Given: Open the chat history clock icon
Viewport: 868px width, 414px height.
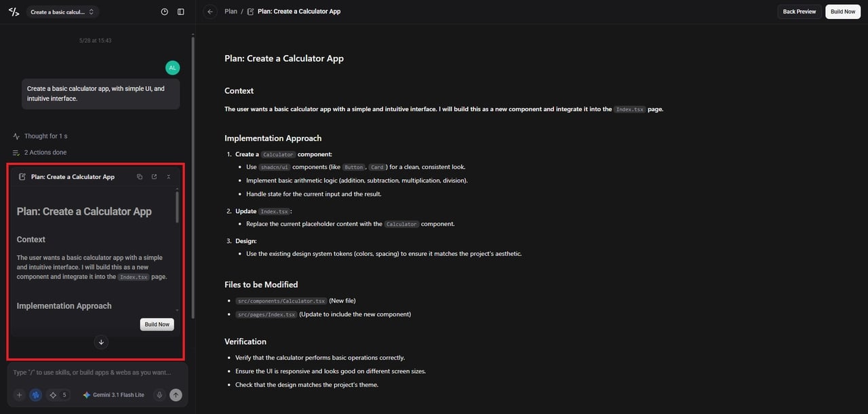Looking at the screenshot, I should tap(165, 12).
